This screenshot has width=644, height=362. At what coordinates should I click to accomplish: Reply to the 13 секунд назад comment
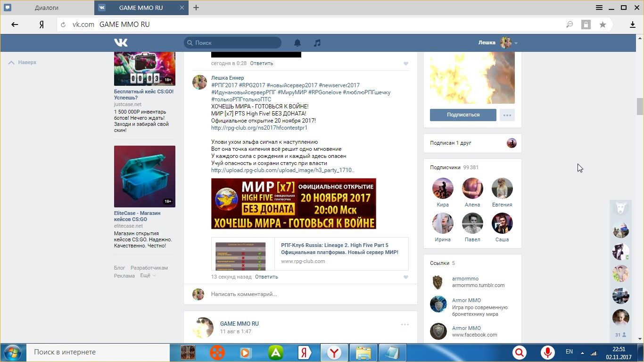266,277
